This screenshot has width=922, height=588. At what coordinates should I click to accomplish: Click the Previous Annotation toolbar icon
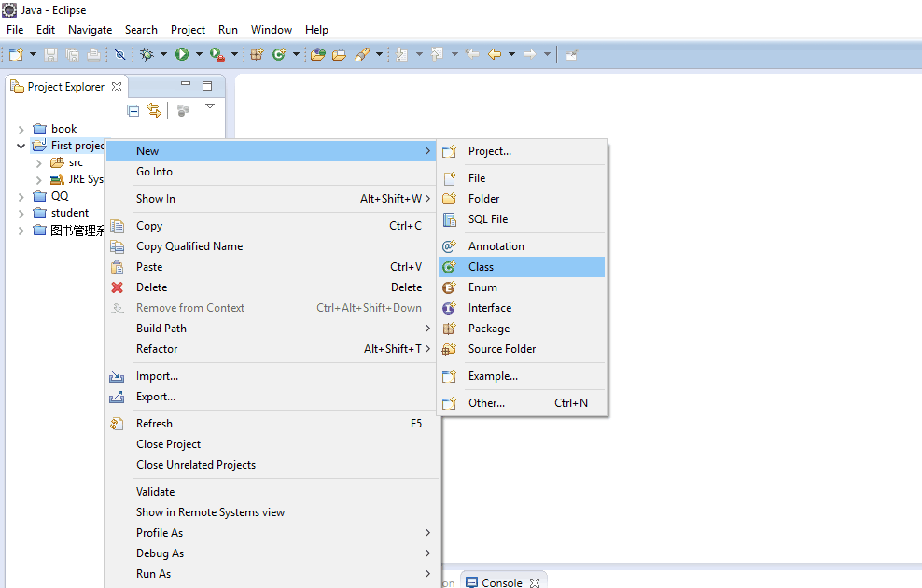coord(437,55)
